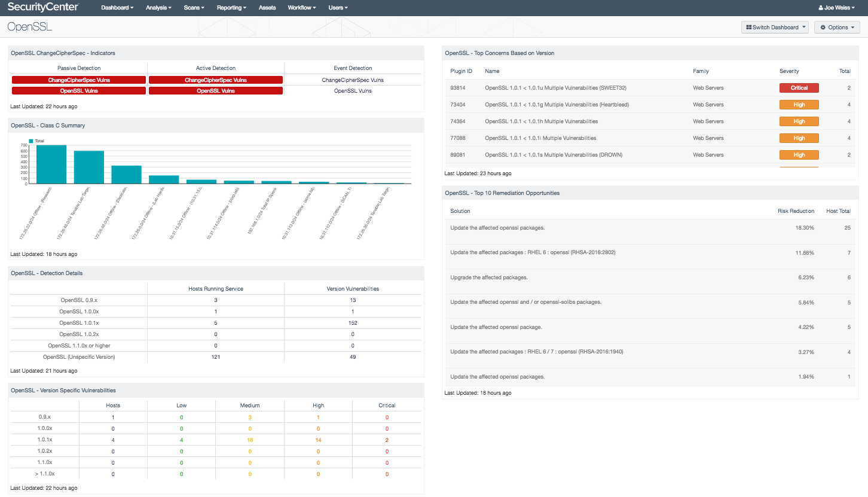The height and width of the screenshot is (497, 868).
Task: Open the Users menu
Action: [338, 8]
